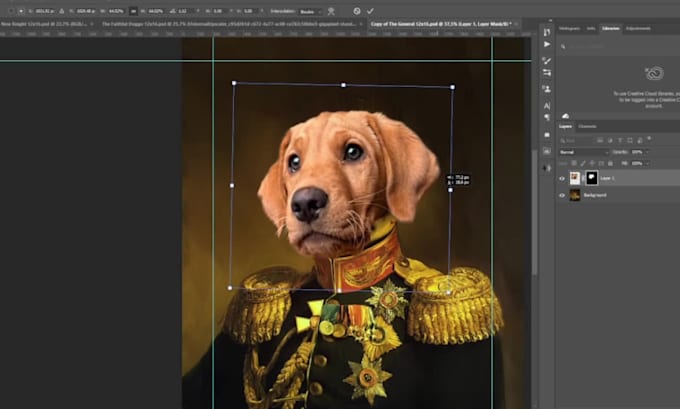Open the layer filter Kind dropdown

(576, 141)
